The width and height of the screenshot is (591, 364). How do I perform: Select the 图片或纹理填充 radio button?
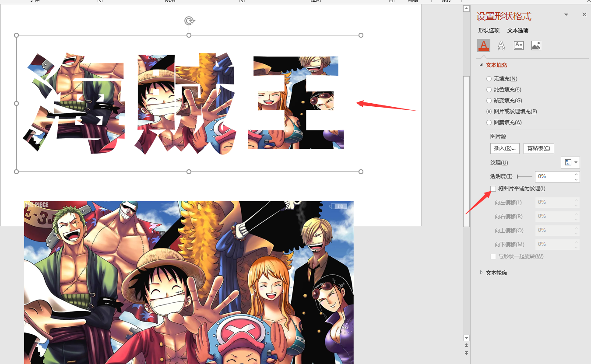point(489,112)
